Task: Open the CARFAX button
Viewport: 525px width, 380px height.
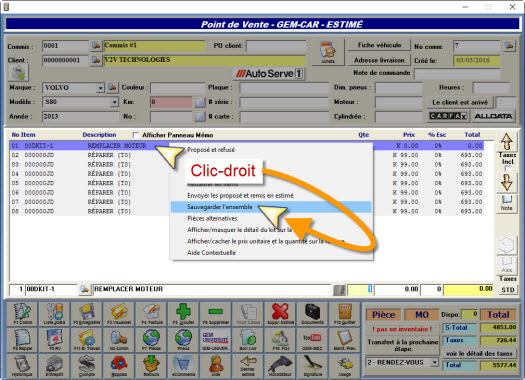Action: tap(448, 116)
